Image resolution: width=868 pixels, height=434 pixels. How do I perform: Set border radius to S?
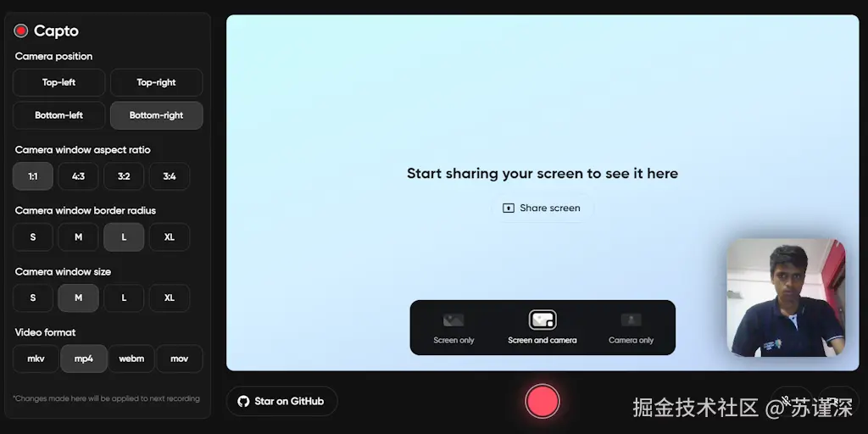pos(33,237)
